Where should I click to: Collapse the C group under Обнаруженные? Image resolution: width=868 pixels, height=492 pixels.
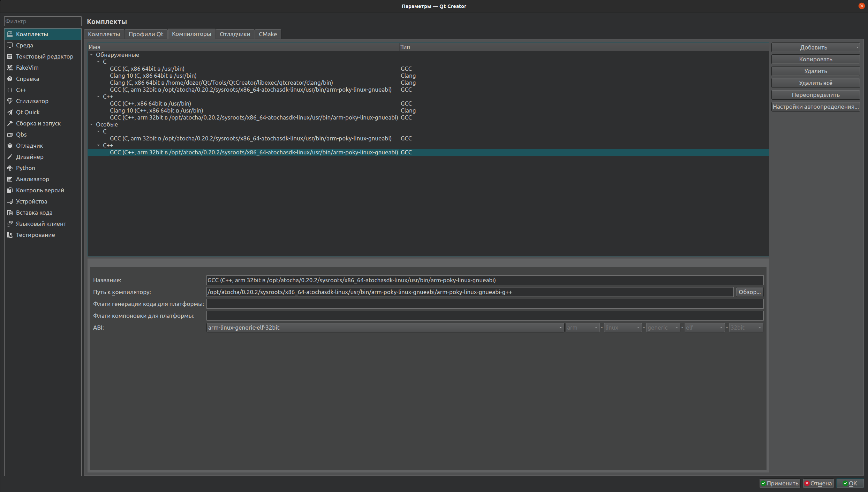98,62
